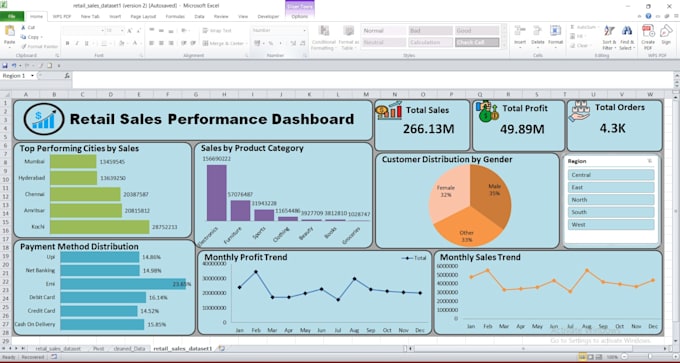Screen dimensions: 680x363
Task: Click the font color A icon
Action: point(135,43)
